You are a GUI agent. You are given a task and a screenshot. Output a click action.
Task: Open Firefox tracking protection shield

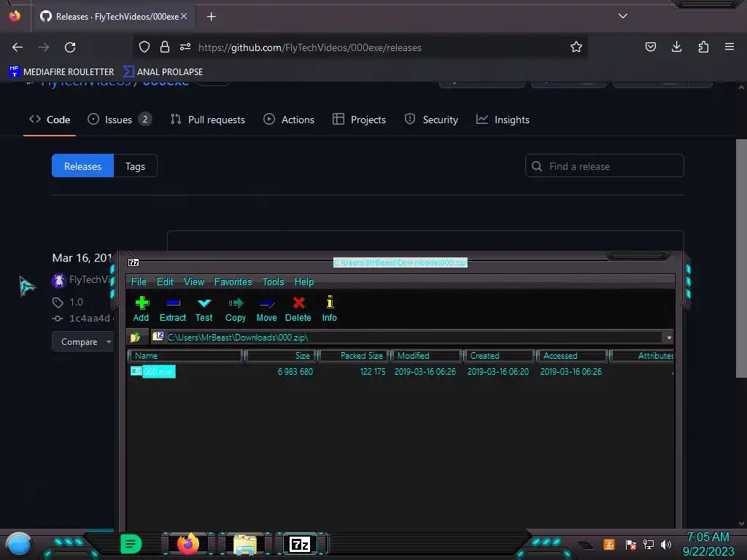click(144, 47)
